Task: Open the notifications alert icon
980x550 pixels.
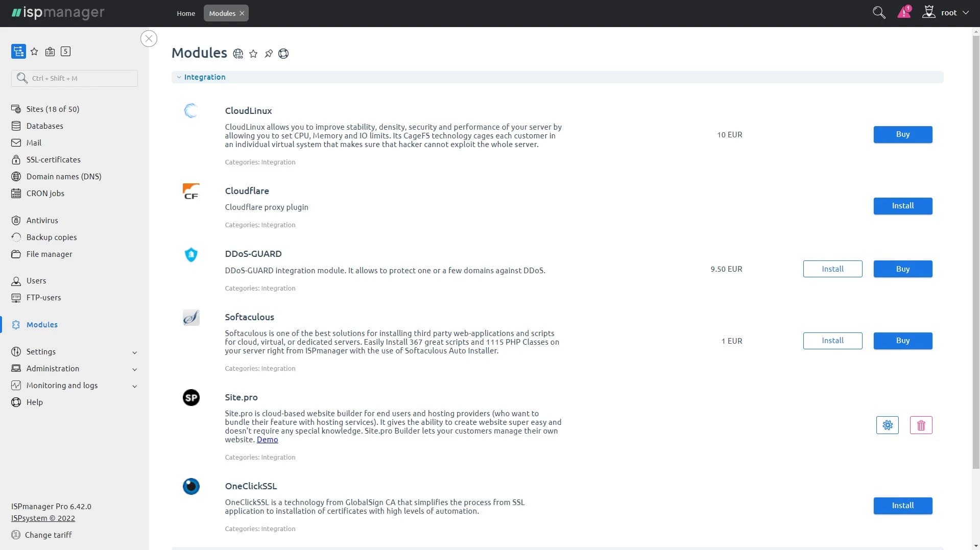Action: [x=904, y=12]
